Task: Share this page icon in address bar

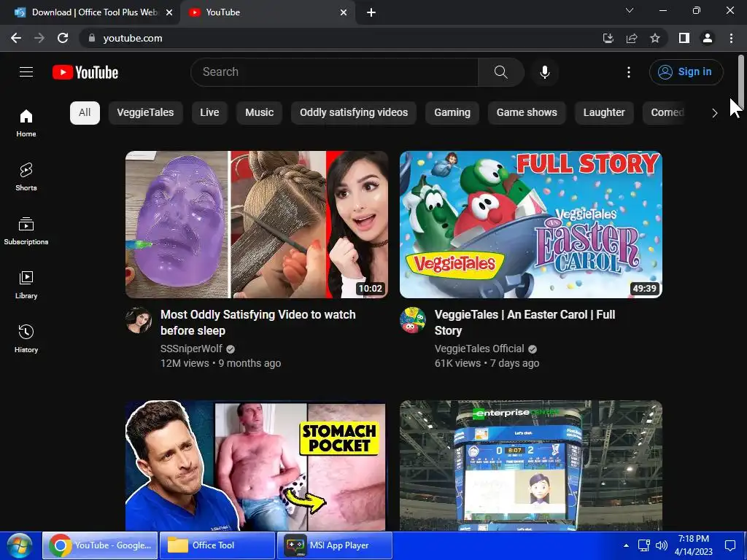Action: click(x=632, y=38)
